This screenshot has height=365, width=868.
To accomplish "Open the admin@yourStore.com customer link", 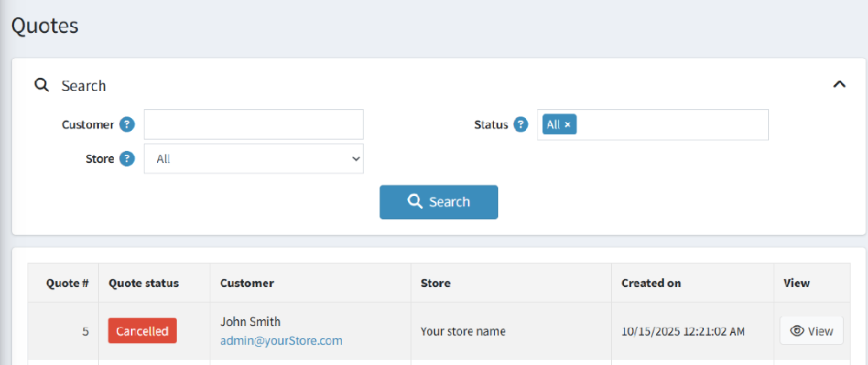I will (x=281, y=341).
